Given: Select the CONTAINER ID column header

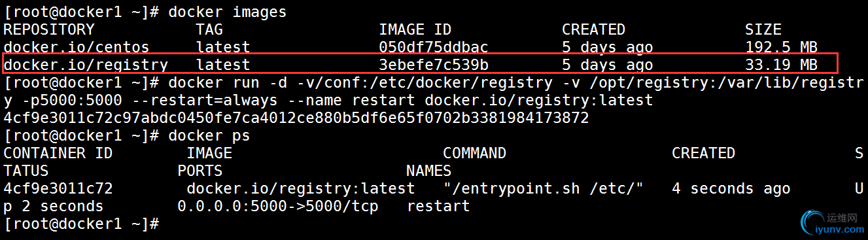Looking at the screenshot, I should [x=58, y=153].
